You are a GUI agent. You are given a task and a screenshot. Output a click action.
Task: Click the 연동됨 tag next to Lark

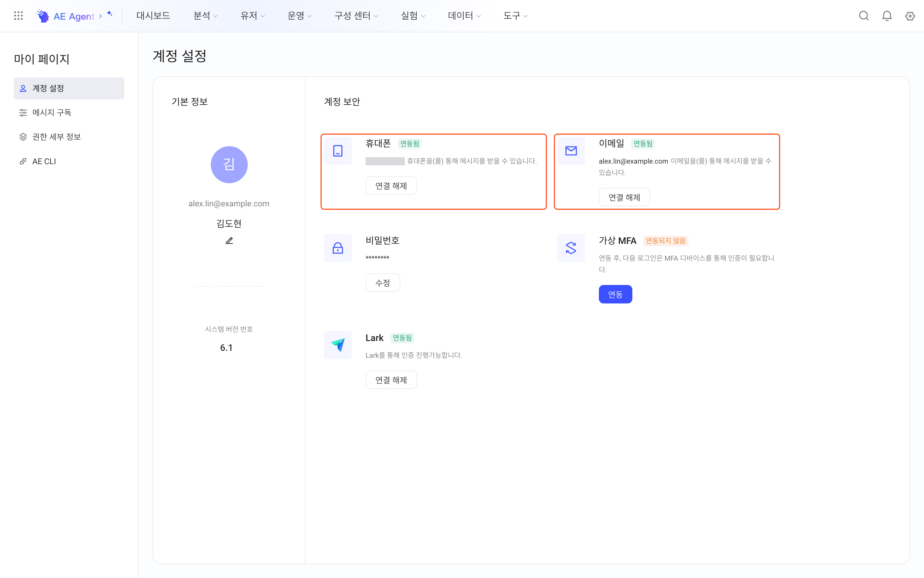[x=402, y=338]
